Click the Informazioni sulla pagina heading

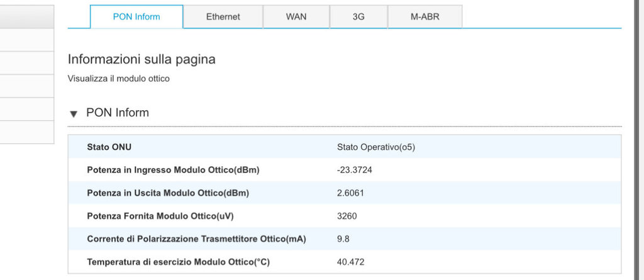click(x=142, y=60)
